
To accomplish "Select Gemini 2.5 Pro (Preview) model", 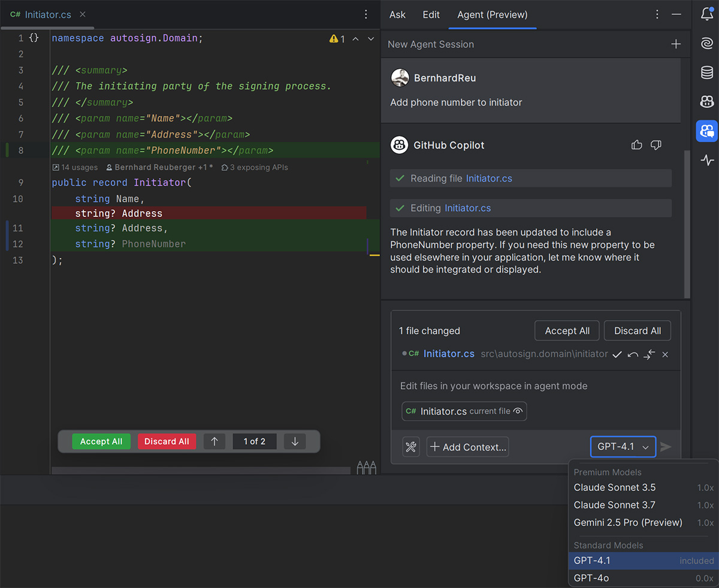I will coord(644,522).
